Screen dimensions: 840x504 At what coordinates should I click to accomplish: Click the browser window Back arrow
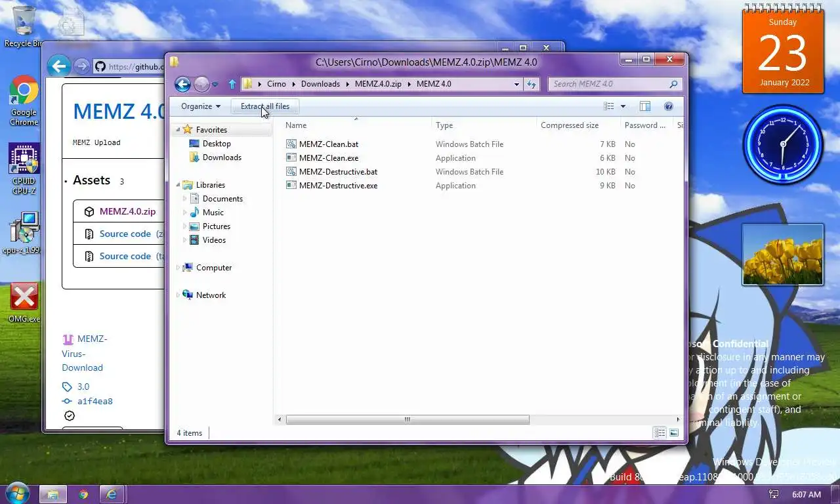59,66
